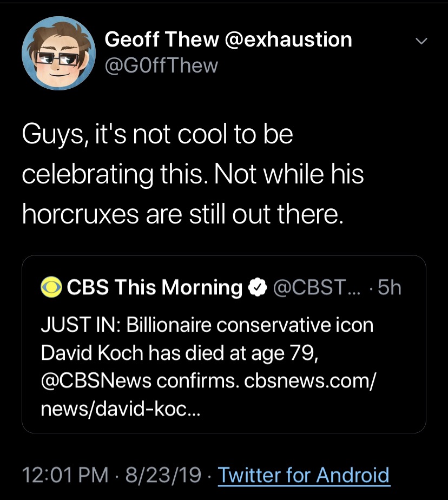Select the main tweet text about horcruxes
448x500 pixels.
193,174
